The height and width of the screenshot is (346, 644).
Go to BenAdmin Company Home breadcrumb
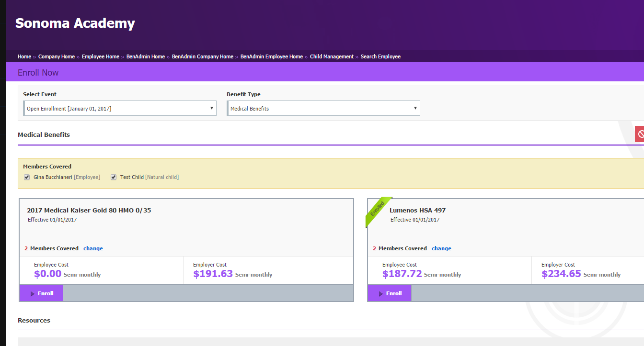coord(203,56)
